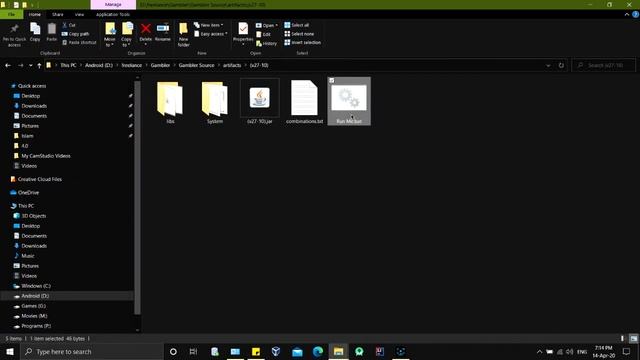Screen dimensions: 640x360
Task: Go forward with the navigation arrow
Action: tap(20, 65)
